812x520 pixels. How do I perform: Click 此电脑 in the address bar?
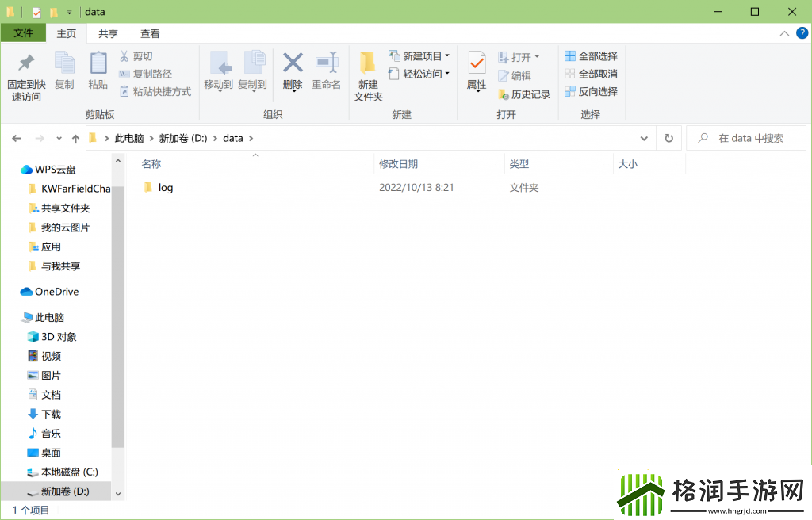(x=130, y=137)
